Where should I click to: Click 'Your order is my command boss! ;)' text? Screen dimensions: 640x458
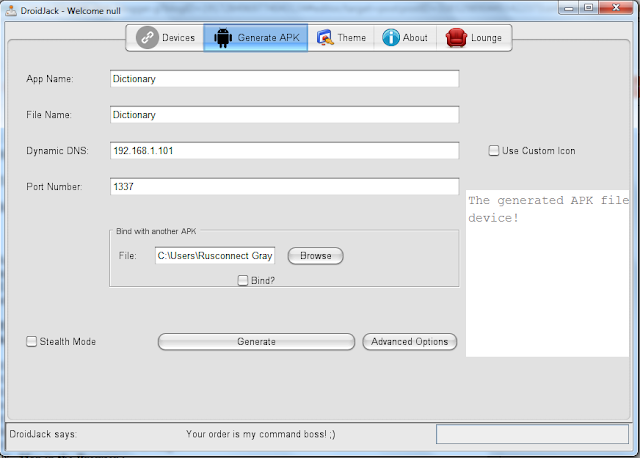pos(261,434)
